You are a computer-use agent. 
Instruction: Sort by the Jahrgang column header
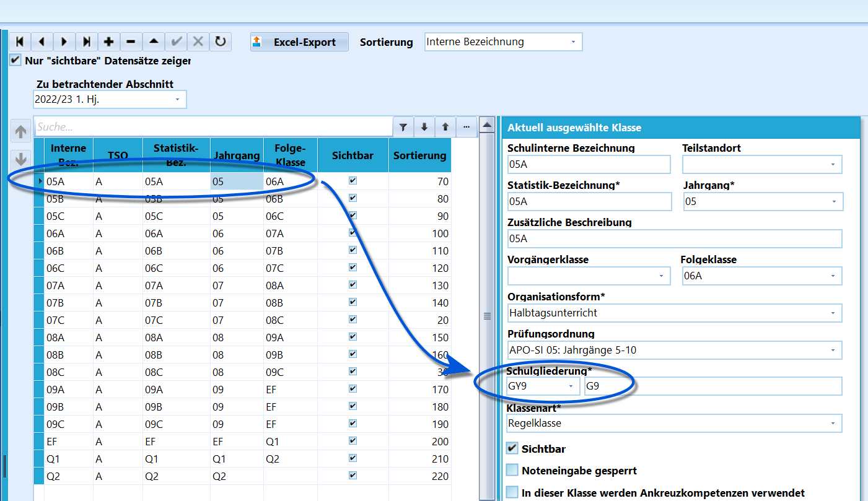237,155
